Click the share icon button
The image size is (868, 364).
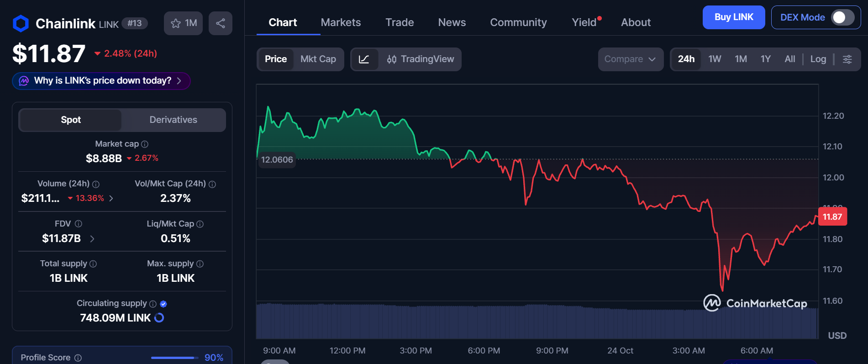pos(221,23)
